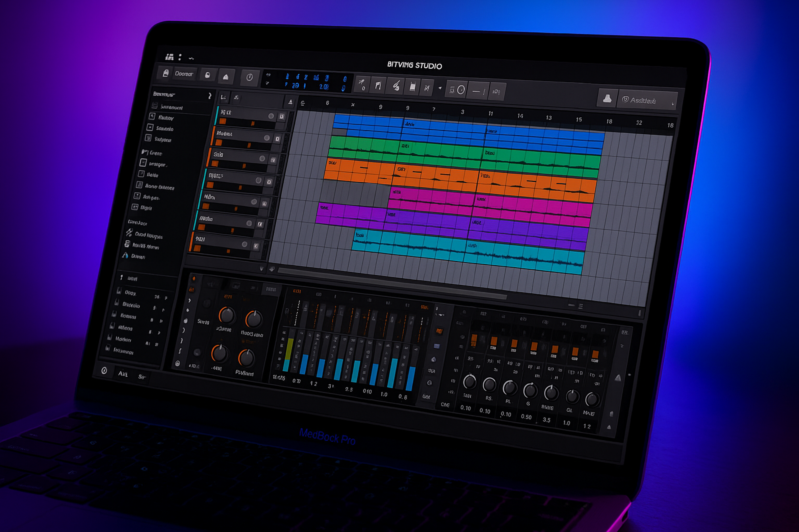799x532 pixels.
Task: Toggle the record circle on the Mobias track
Action: coord(267,138)
